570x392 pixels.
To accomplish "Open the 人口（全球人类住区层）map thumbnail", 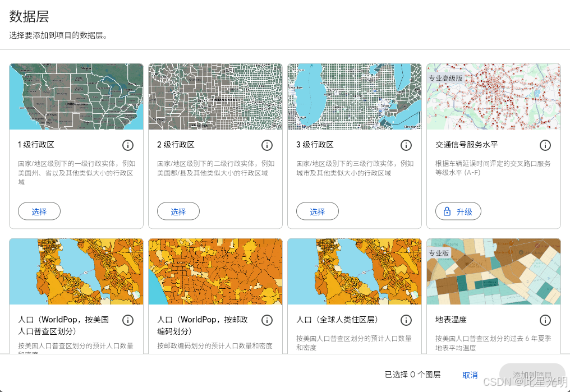I will coord(355,271).
